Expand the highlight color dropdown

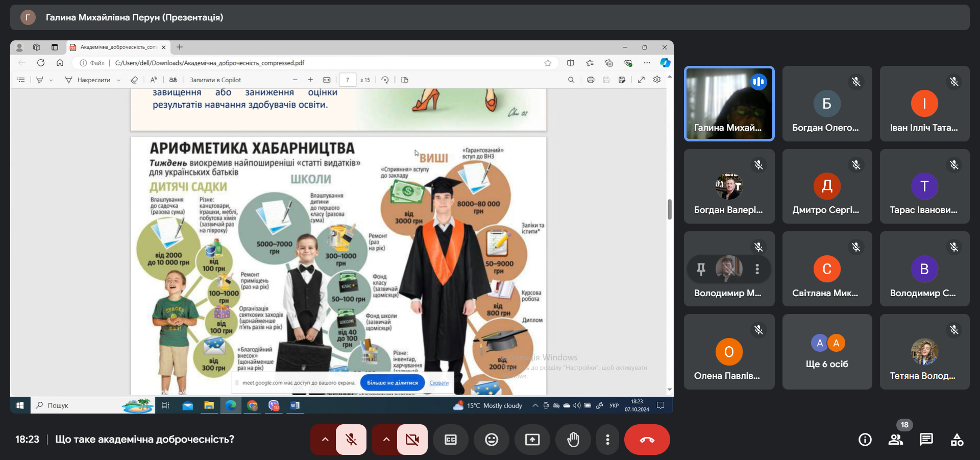pos(51,80)
